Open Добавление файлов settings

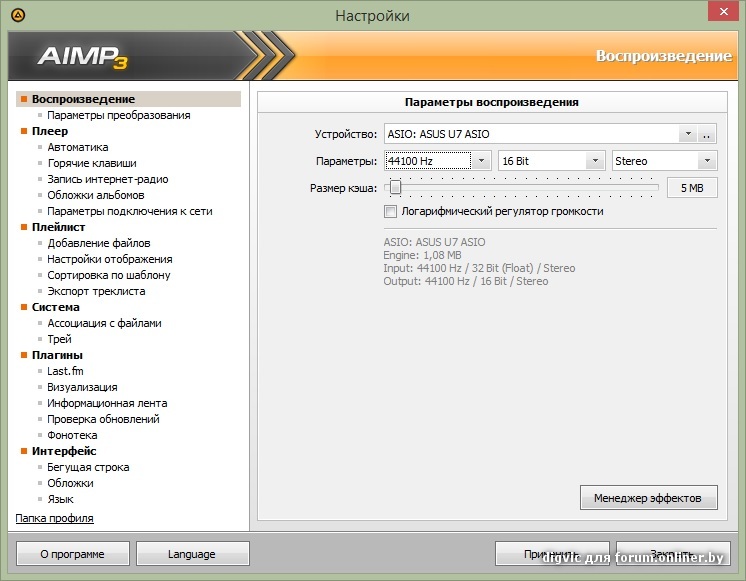click(98, 243)
